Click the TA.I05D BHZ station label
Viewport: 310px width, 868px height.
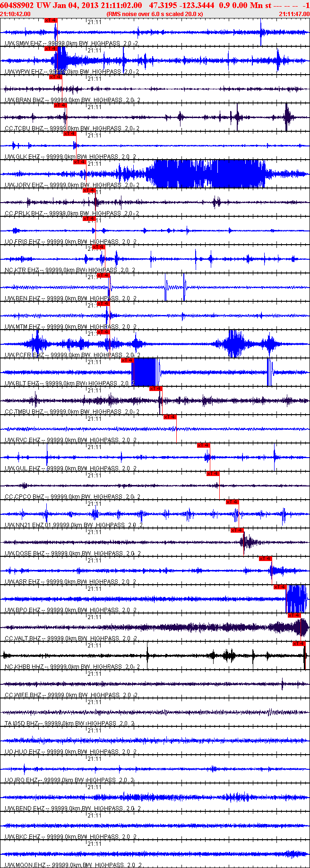pos(22,723)
